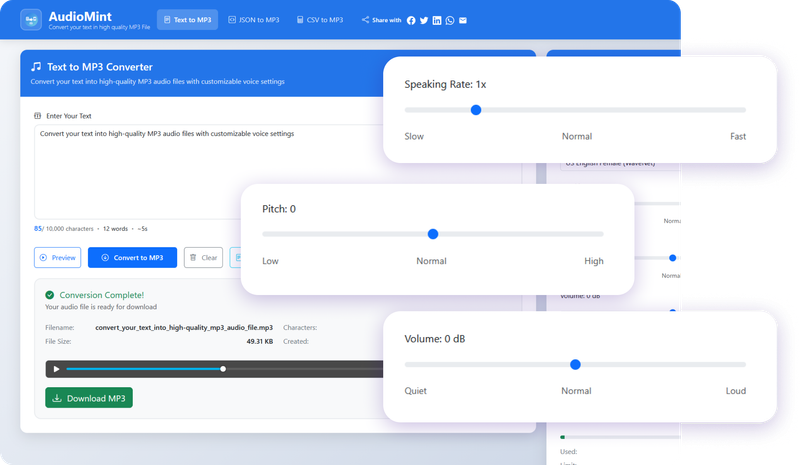Clear the text with Clear button
Viewport: 800px width, 465px height.
[x=203, y=257]
